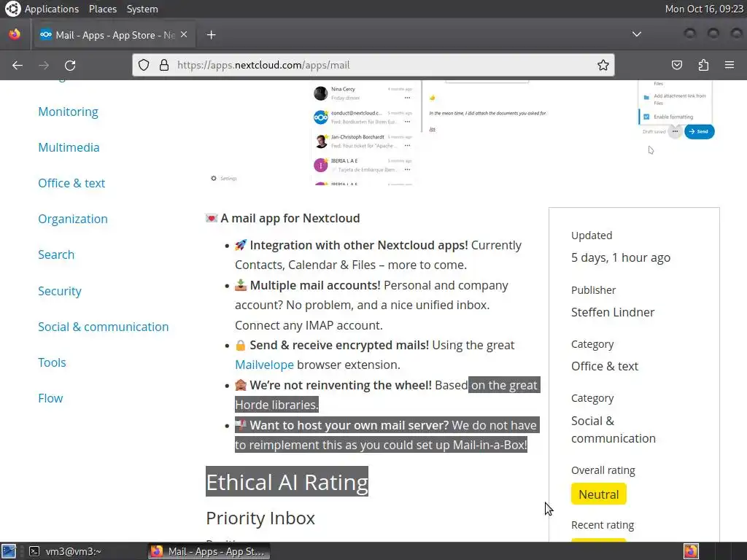Open the Security category
The height and width of the screenshot is (560, 747).
(60, 291)
